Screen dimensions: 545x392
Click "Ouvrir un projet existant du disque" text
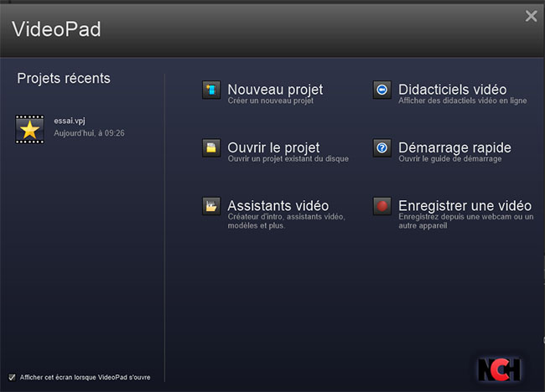point(288,158)
